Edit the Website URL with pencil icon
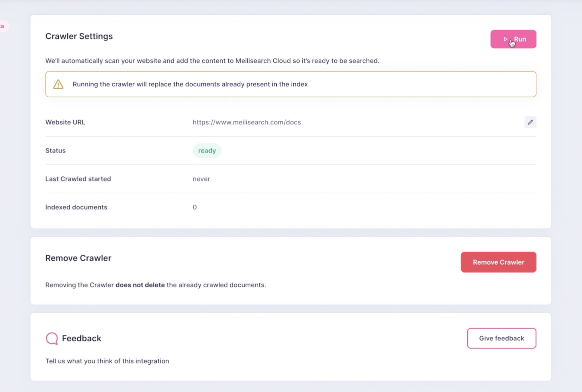 pos(530,122)
